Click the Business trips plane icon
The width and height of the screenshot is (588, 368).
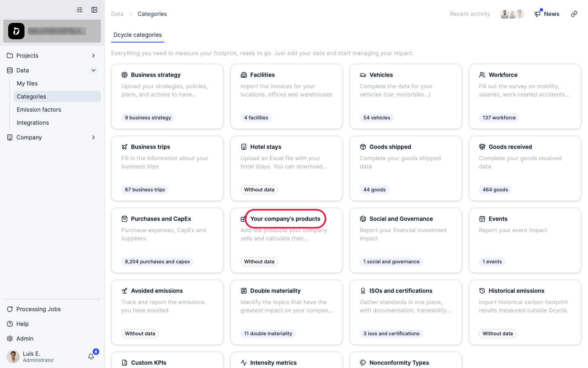pos(125,147)
